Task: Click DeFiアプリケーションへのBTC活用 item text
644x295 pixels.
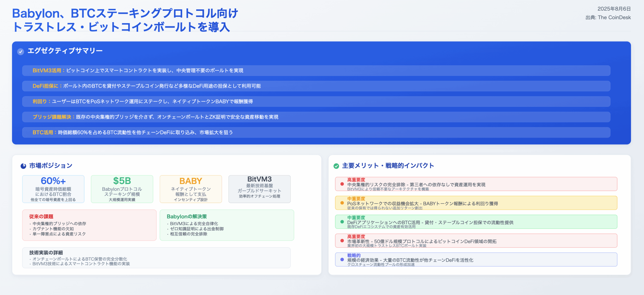Action: tap(430, 222)
